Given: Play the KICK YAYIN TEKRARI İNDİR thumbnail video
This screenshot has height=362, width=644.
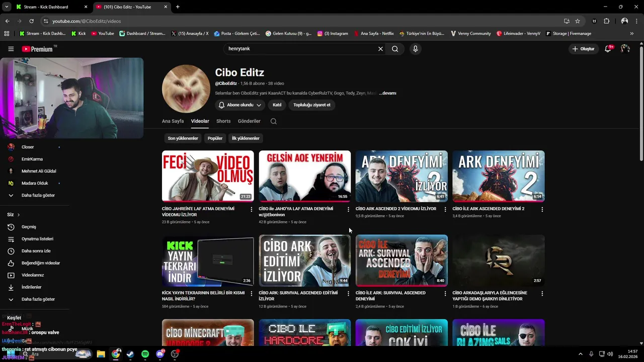Looking at the screenshot, I should [208, 260].
